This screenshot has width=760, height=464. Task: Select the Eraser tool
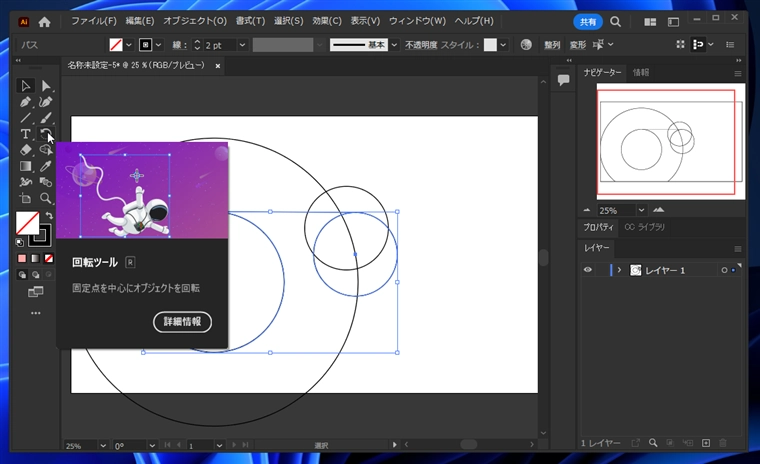coord(25,150)
